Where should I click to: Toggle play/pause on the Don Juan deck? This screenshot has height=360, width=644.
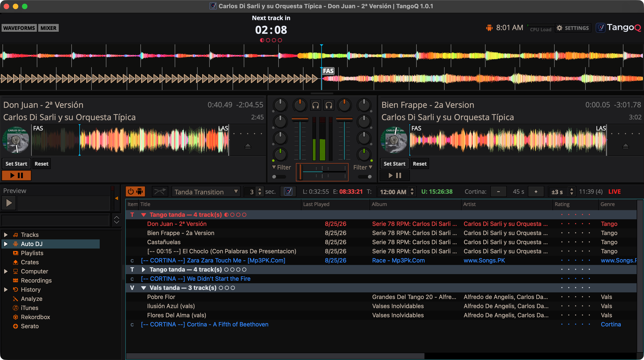(16, 175)
